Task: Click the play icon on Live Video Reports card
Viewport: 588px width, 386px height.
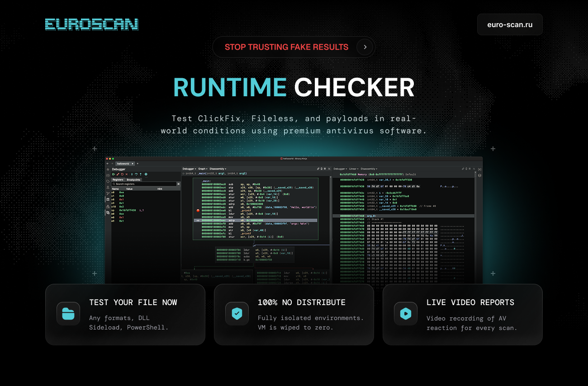Action: click(x=406, y=314)
